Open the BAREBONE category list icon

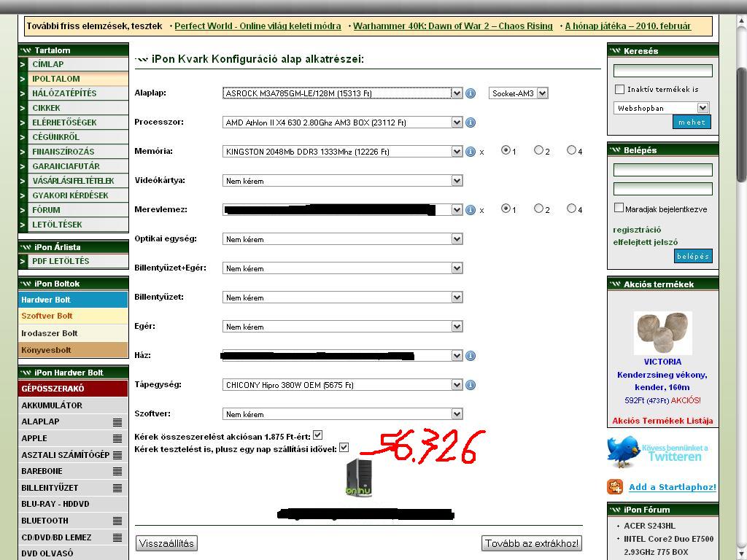(x=117, y=472)
